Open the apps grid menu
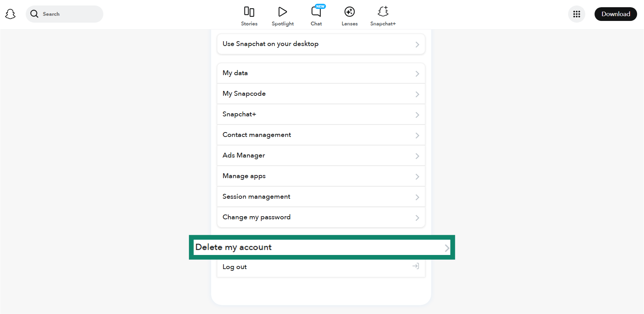644x314 pixels. pos(577,14)
